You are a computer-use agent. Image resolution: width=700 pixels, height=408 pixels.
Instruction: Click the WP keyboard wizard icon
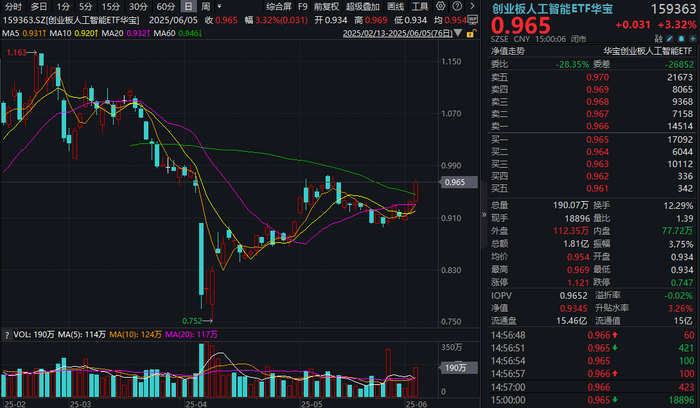coord(473,20)
